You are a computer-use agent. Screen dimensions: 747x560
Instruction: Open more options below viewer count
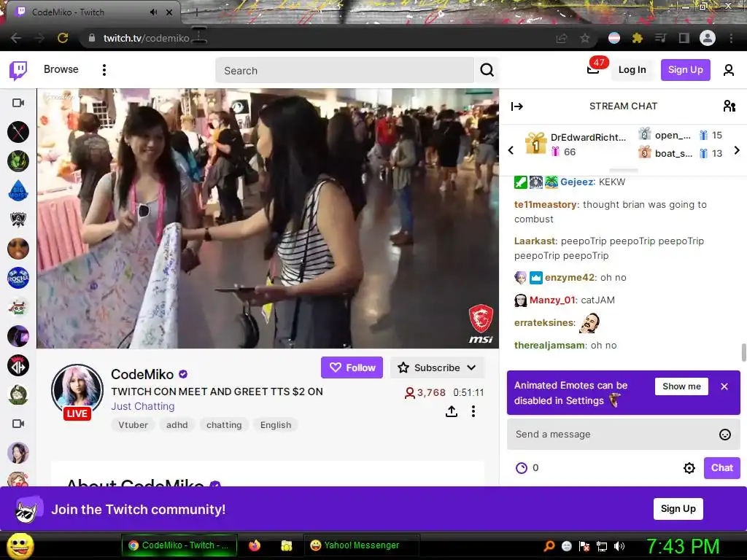point(473,411)
